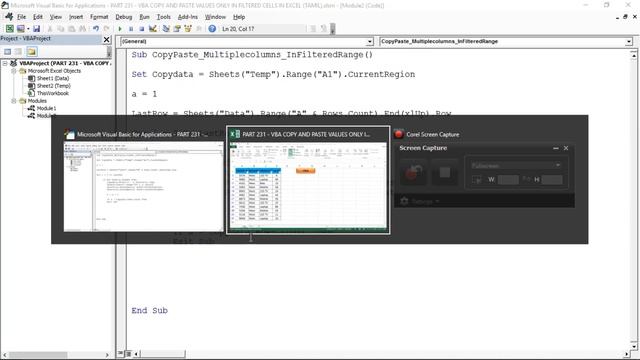The height and width of the screenshot is (360, 640).
Task: Toggle Design Mode icon
Action: [x=153, y=29]
